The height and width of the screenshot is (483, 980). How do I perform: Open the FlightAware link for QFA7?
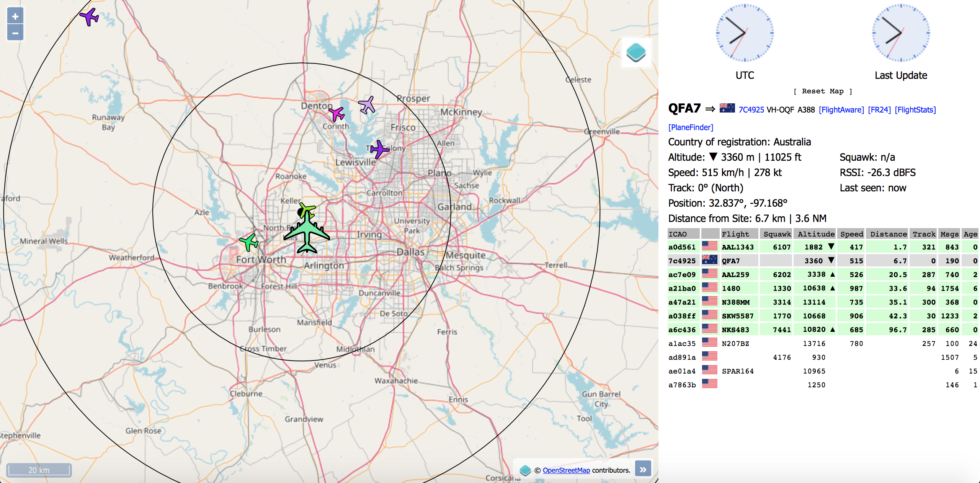click(841, 110)
